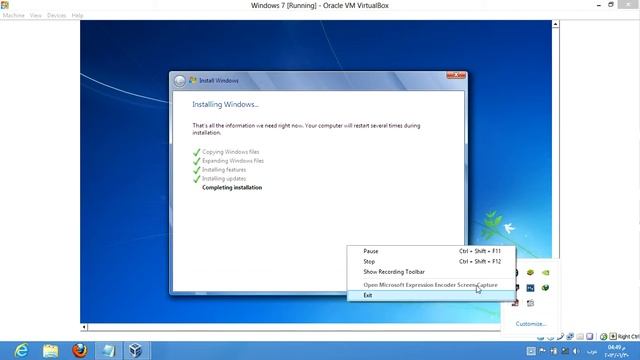Open Internet Explorer from the taskbar

[21, 351]
